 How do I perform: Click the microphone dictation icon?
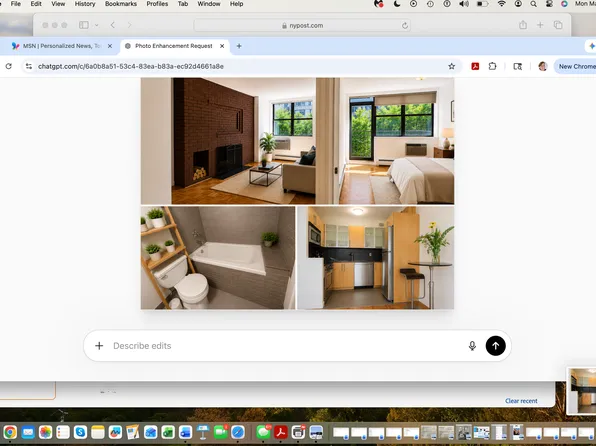tap(472, 346)
